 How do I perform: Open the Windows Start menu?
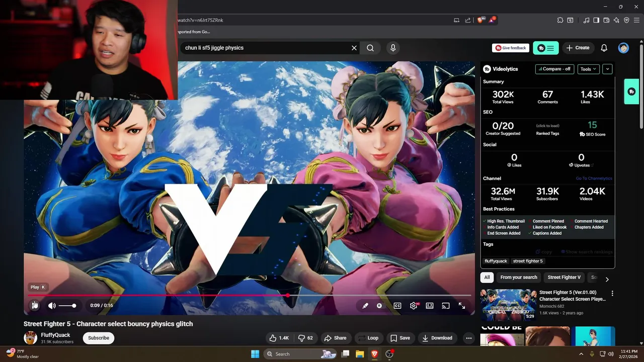(x=255, y=354)
